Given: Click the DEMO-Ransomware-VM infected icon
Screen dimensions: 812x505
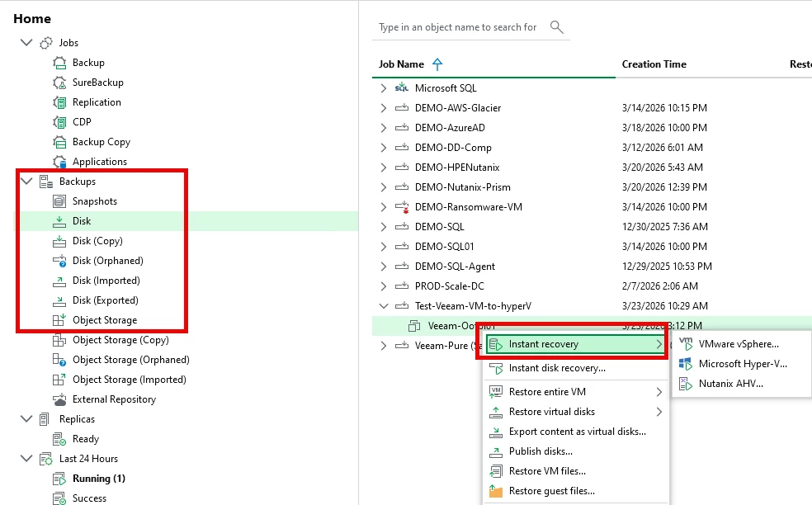Looking at the screenshot, I should pos(402,207).
